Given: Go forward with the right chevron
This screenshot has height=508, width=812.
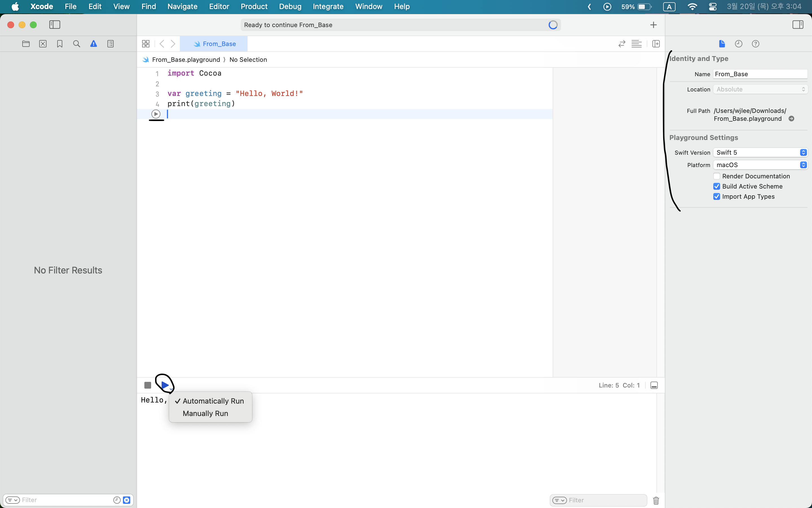Looking at the screenshot, I should (173, 44).
